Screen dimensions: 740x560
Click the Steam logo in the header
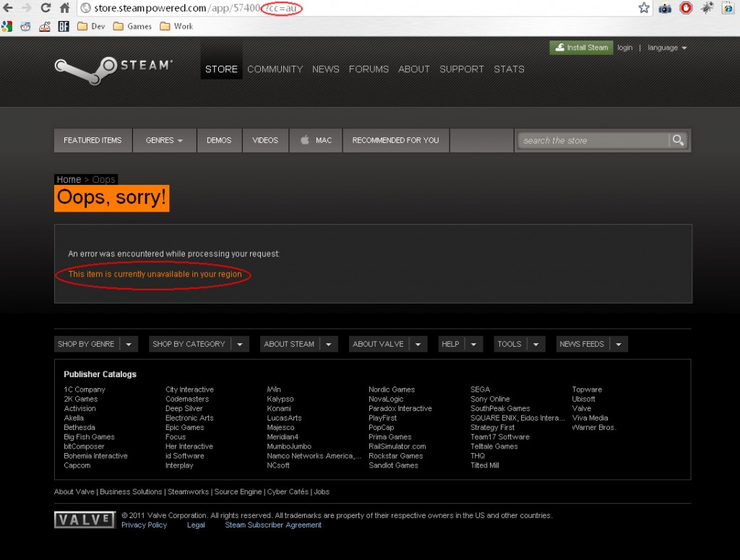tap(113, 67)
